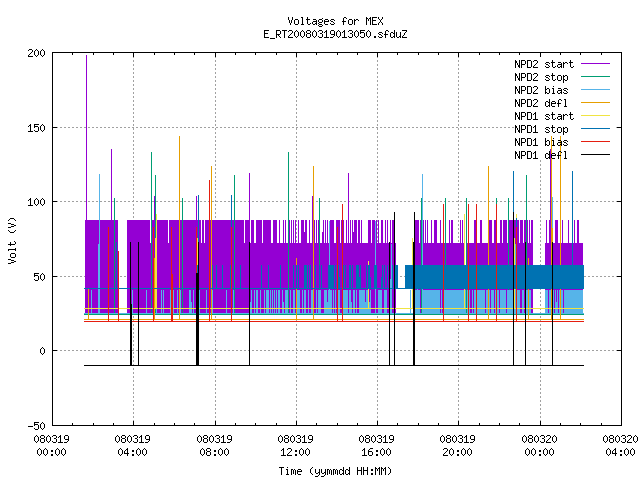Click the y-axis tick value 0
This screenshot has width=640, height=480.
click(x=42, y=351)
